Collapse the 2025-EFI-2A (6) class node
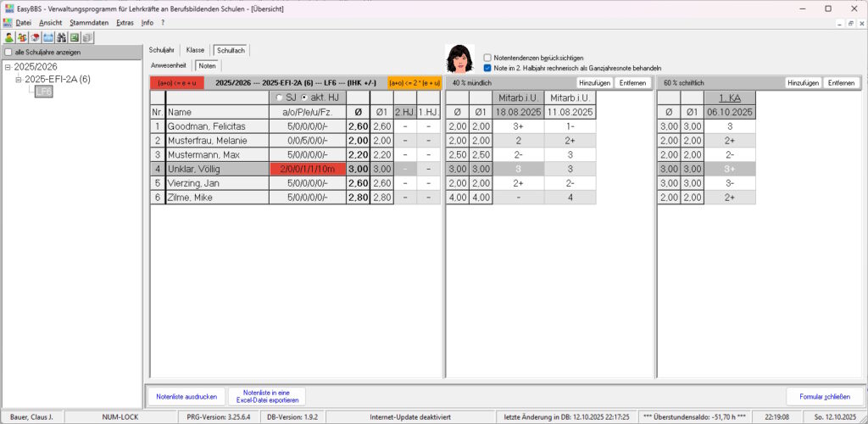 pos(19,80)
